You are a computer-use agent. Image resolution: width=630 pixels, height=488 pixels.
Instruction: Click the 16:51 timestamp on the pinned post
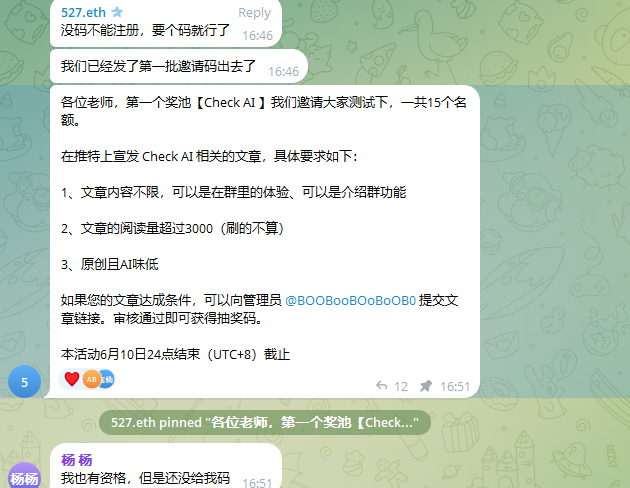point(455,386)
